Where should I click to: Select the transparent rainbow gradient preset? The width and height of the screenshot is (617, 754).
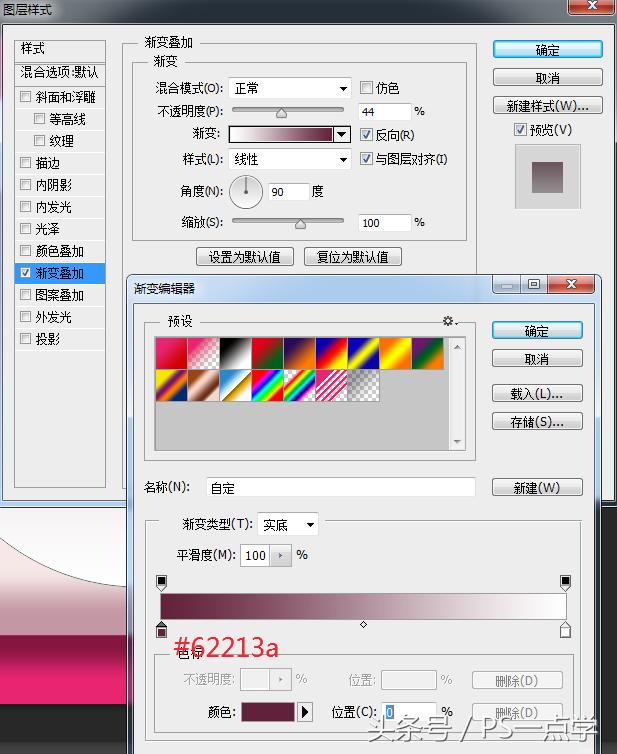click(x=299, y=385)
